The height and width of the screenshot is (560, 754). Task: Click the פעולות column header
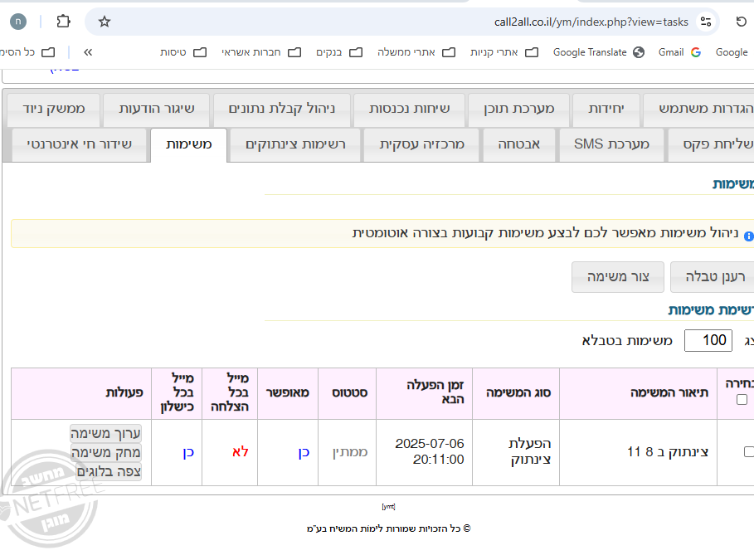click(81, 393)
